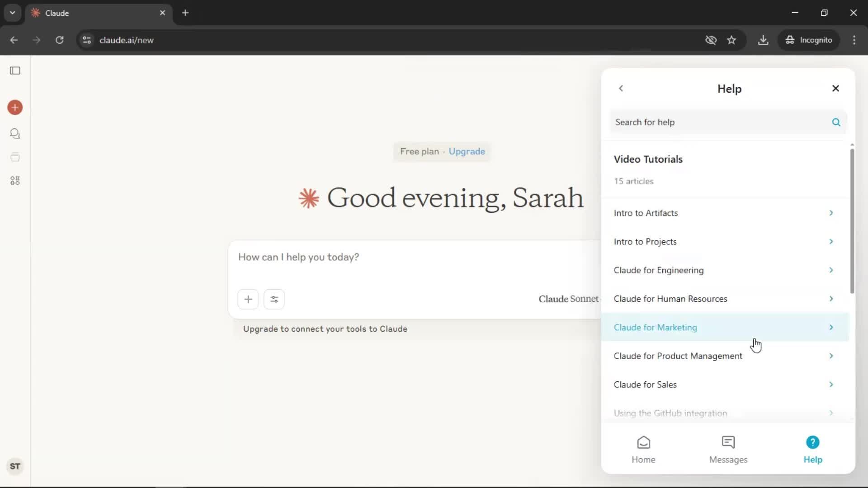Click the Home house icon in the Help panel
Image resolution: width=868 pixels, height=488 pixels.
[643, 442]
